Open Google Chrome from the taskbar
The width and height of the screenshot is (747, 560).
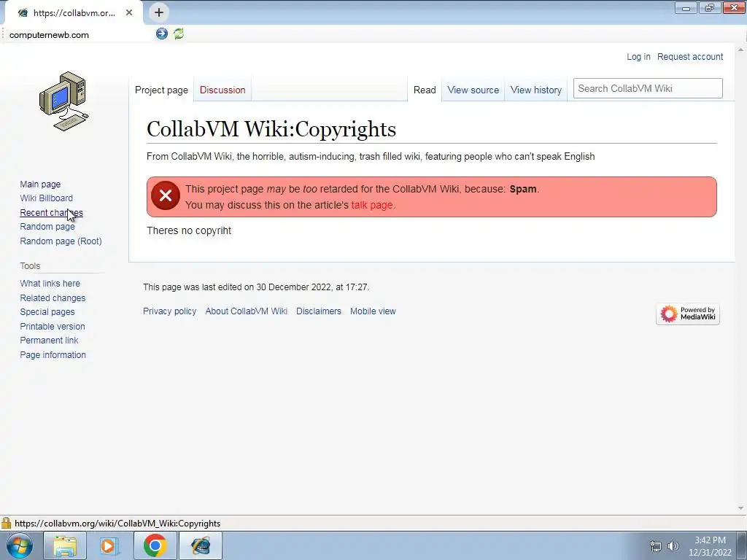tap(155, 545)
